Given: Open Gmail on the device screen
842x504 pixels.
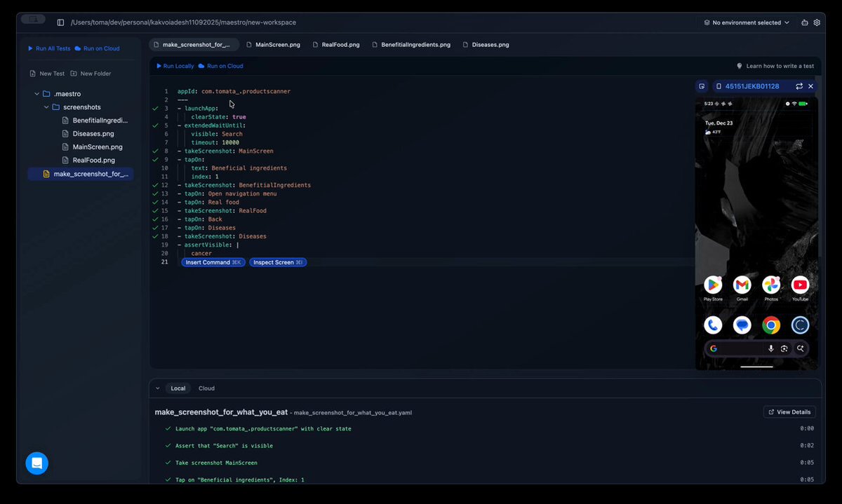Looking at the screenshot, I should click(742, 285).
